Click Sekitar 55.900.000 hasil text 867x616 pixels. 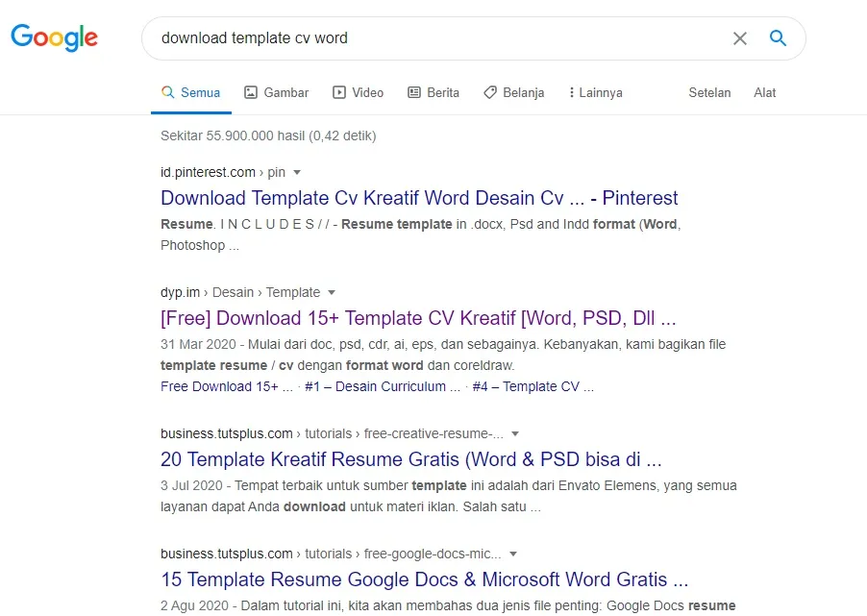click(268, 136)
